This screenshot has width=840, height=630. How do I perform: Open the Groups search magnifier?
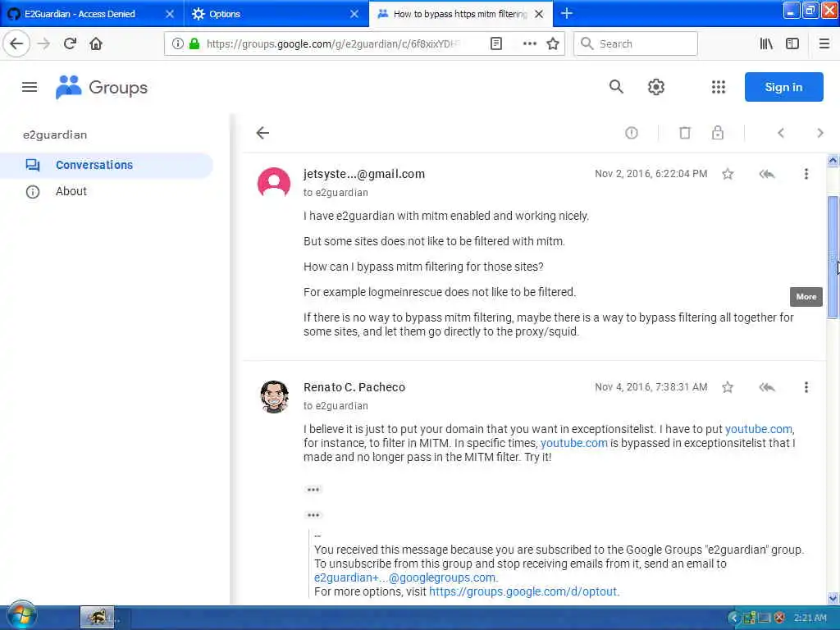point(616,87)
